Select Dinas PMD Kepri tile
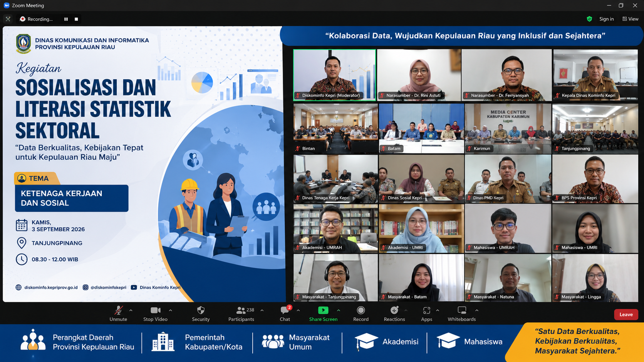 [508, 179]
